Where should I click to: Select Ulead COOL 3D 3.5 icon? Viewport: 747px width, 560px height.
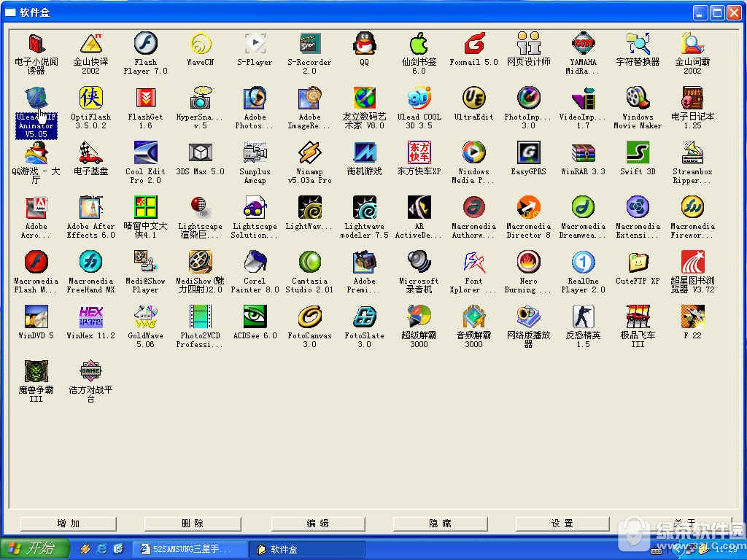(x=419, y=98)
